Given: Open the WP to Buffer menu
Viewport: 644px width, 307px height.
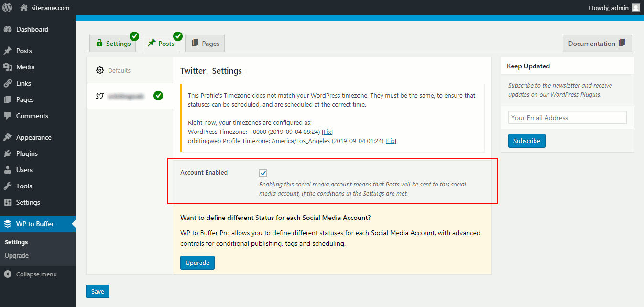Looking at the screenshot, I should coord(38,224).
